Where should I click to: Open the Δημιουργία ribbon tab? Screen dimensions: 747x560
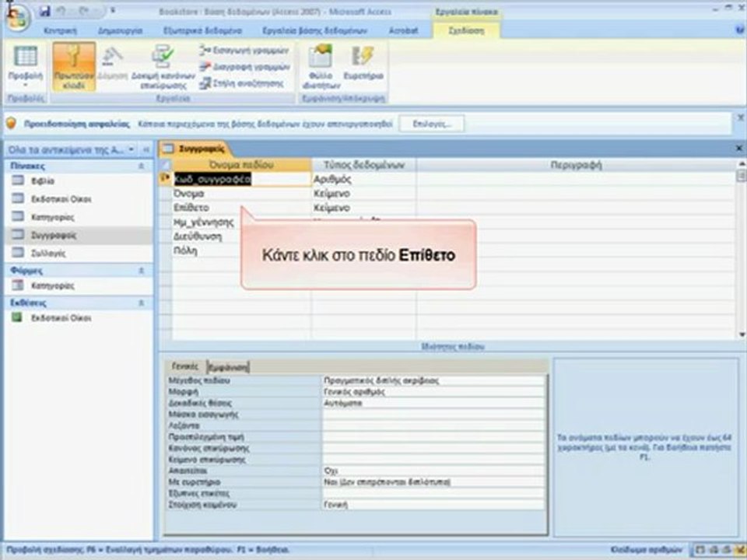pyautogui.click(x=120, y=31)
